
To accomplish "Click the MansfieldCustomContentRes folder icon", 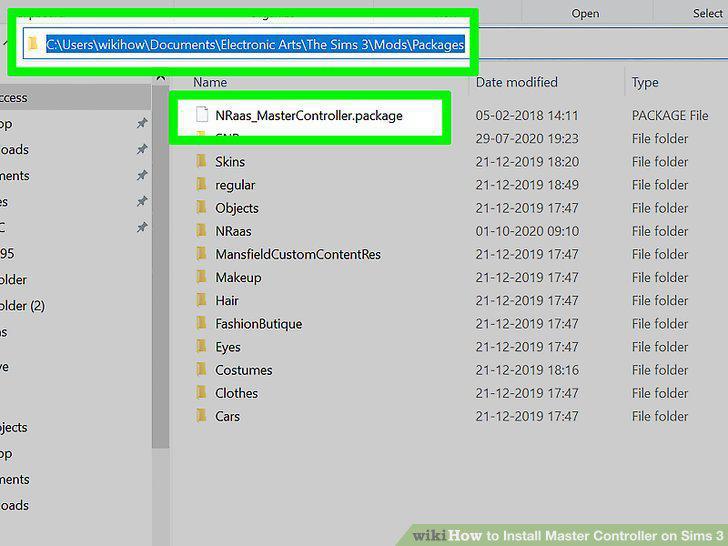I will tap(202, 254).
